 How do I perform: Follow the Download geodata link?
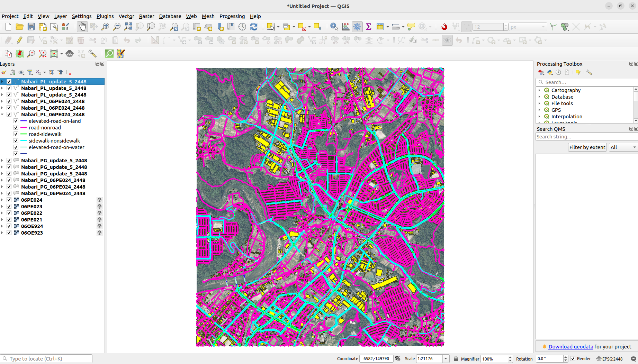570,347
